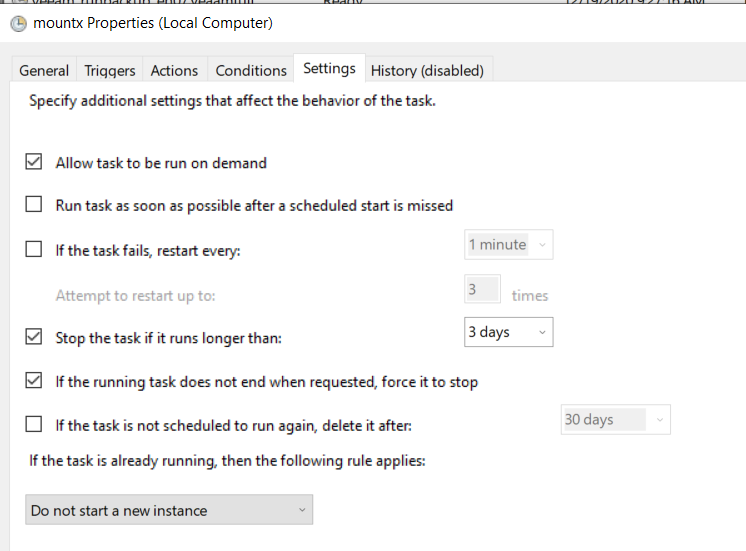
Task: Enable 'delete it after' checkbox for unscheduled task
Action: (x=34, y=425)
